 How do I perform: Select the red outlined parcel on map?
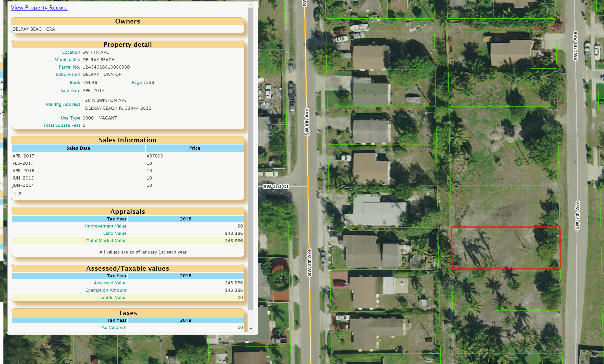coord(506,248)
